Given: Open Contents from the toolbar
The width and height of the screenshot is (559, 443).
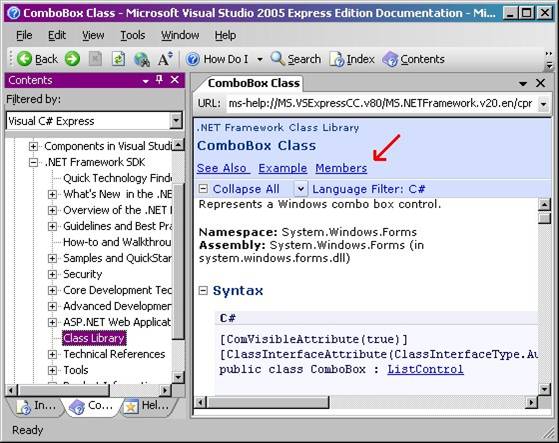Looking at the screenshot, I should 414,59.
